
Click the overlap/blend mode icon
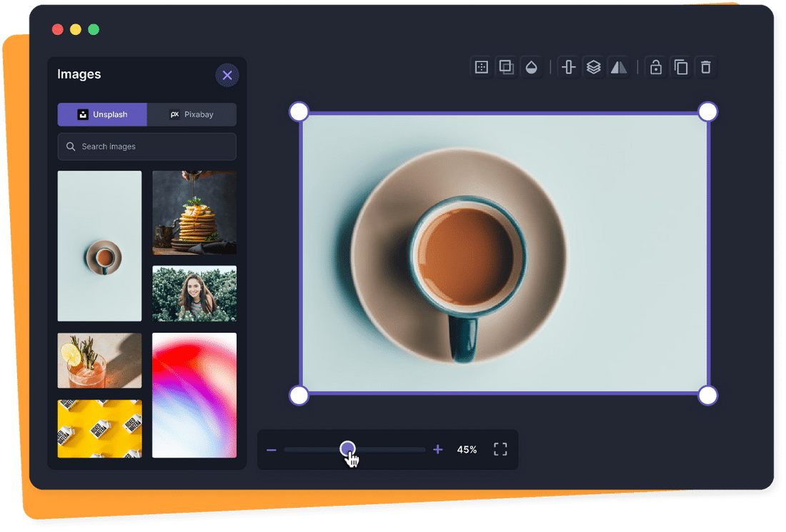click(x=507, y=66)
